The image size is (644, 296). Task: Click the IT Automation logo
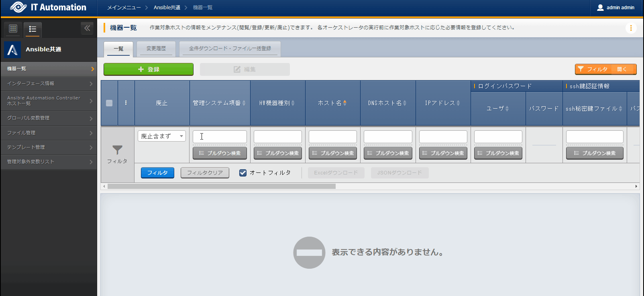coord(49,7)
